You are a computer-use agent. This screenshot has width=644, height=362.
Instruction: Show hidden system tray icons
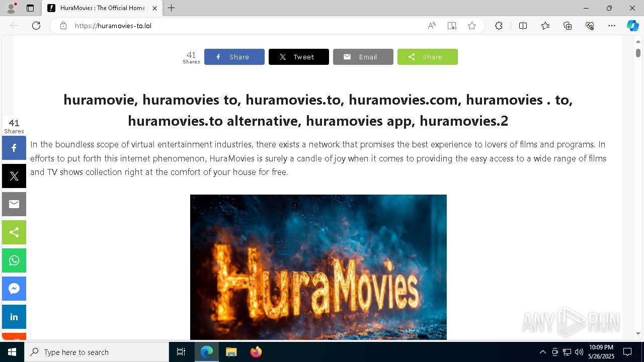point(542,352)
